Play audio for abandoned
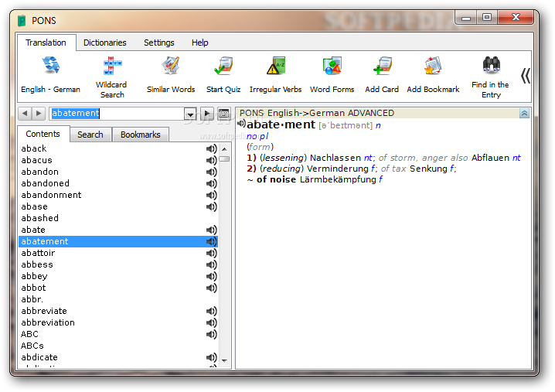555x392 pixels. click(211, 184)
